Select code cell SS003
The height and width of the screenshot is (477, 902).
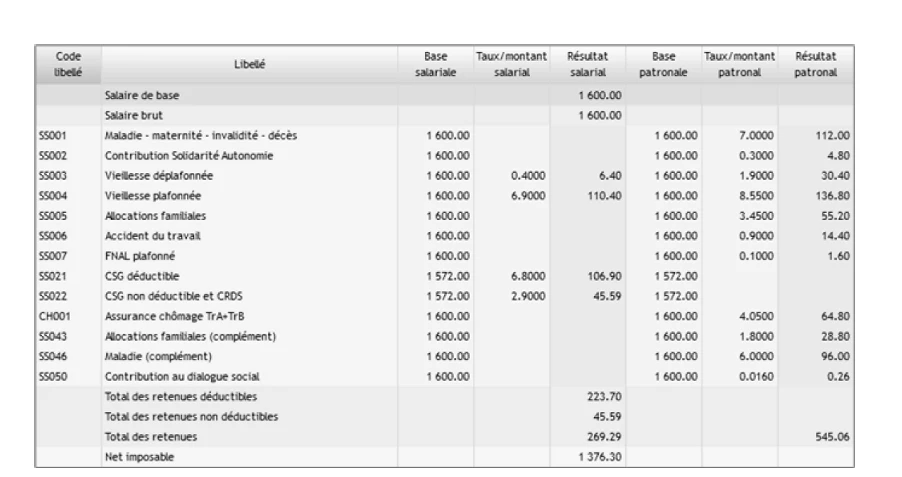tap(52, 176)
